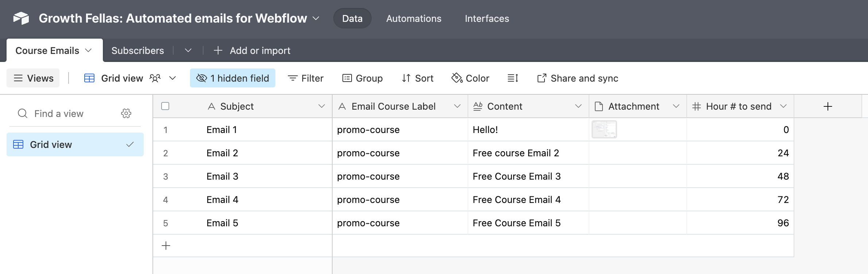Add a new record with the plus row
Viewport: 868px width, 274px height.
[166, 246]
